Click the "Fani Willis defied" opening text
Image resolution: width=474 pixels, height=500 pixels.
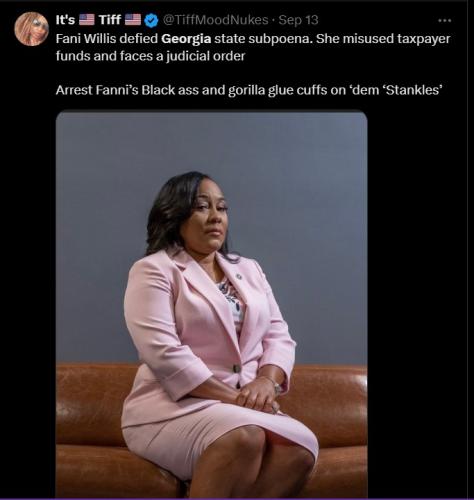coord(107,39)
